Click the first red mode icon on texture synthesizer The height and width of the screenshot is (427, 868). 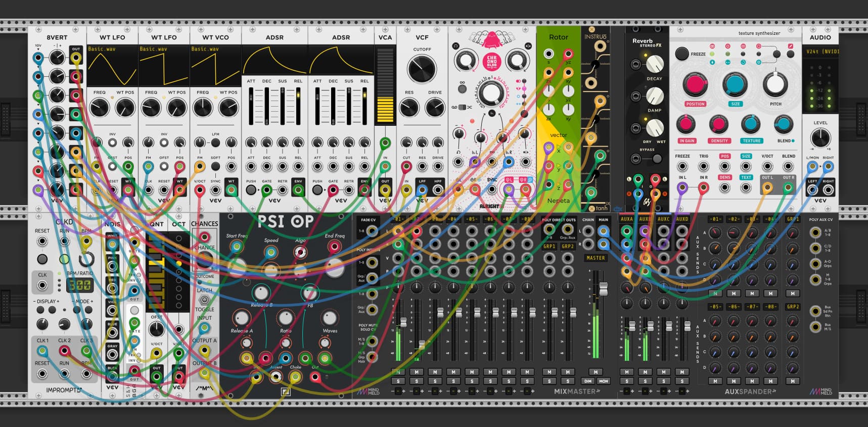[x=712, y=46]
